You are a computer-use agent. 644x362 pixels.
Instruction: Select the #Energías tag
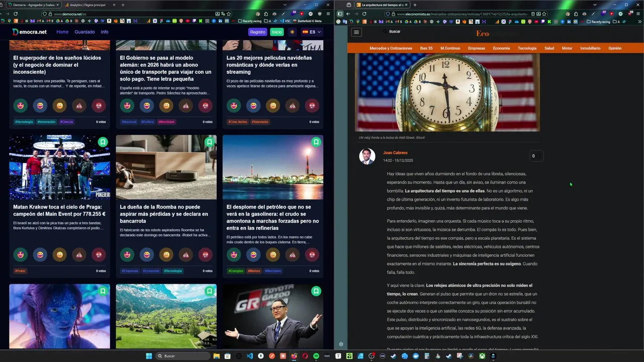coord(236,271)
